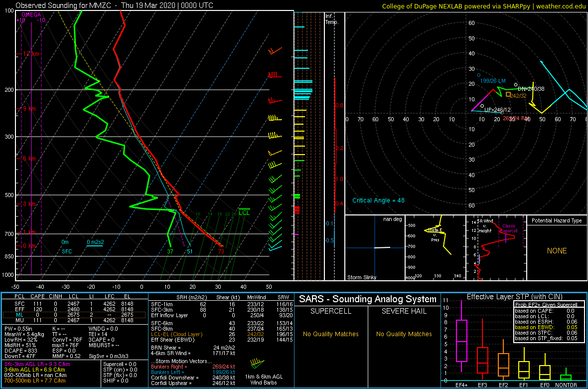Click the DN=240/38 hodograph label
The width and height of the screenshot is (588, 389).
pyautogui.click(x=531, y=89)
